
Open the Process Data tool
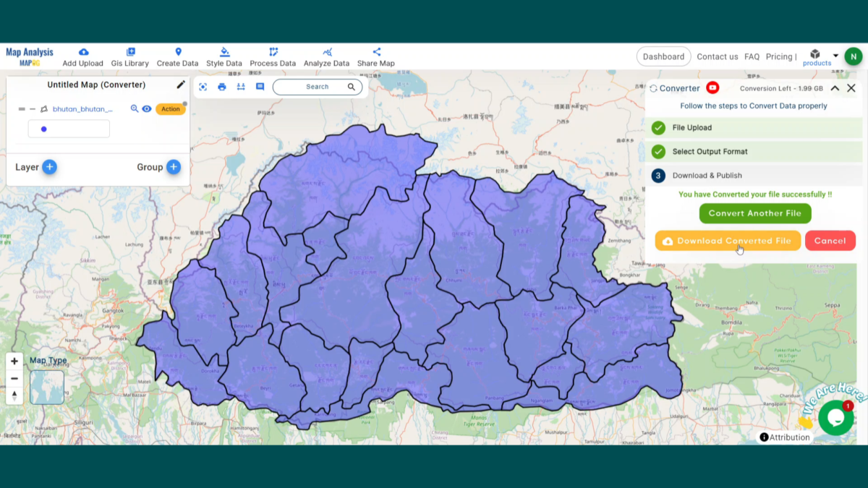pyautogui.click(x=273, y=56)
